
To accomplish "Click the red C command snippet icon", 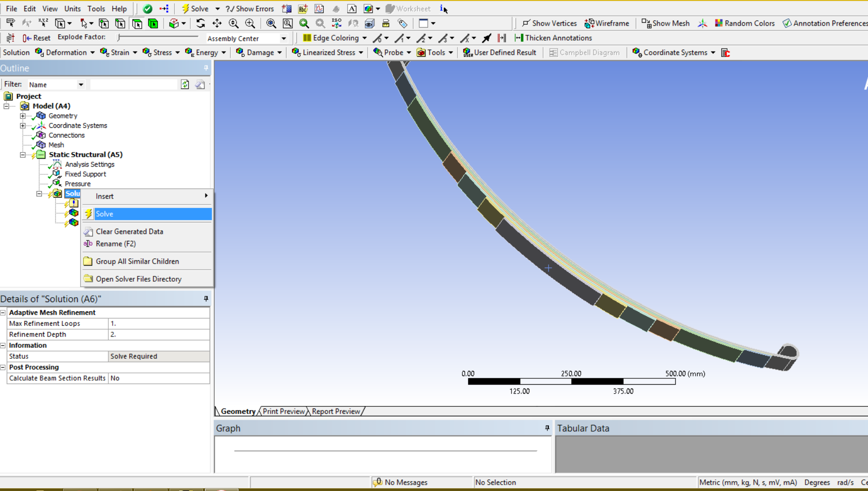I will coord(726,52).
